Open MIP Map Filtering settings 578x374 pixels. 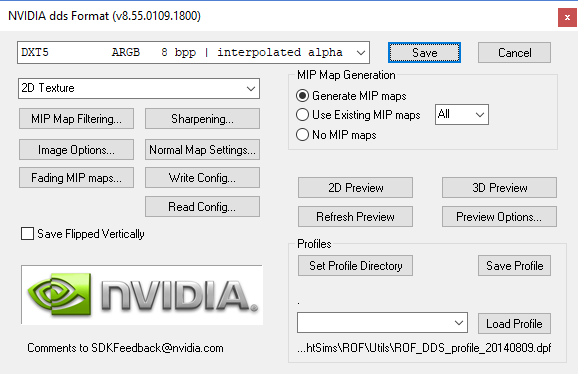(76, 119)
